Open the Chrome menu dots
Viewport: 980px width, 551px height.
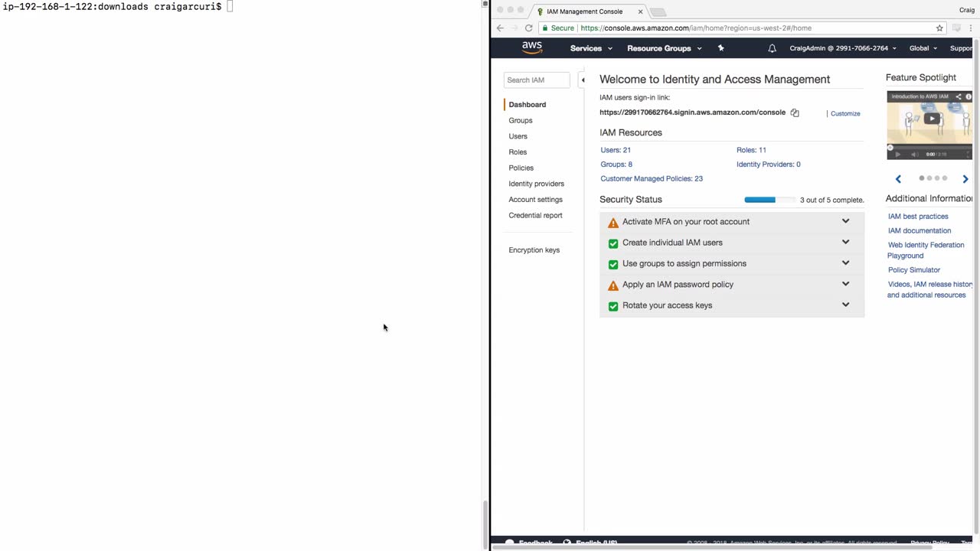coord(971,28)
